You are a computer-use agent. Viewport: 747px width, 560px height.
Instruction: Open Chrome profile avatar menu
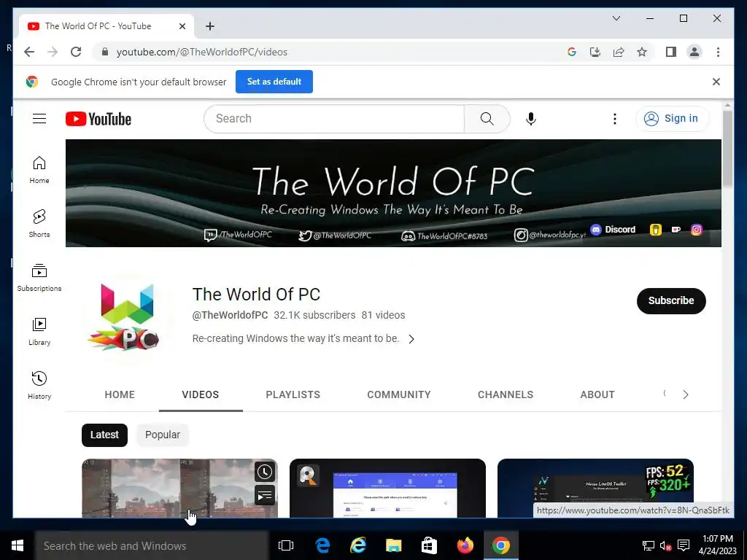pos(694,52)
